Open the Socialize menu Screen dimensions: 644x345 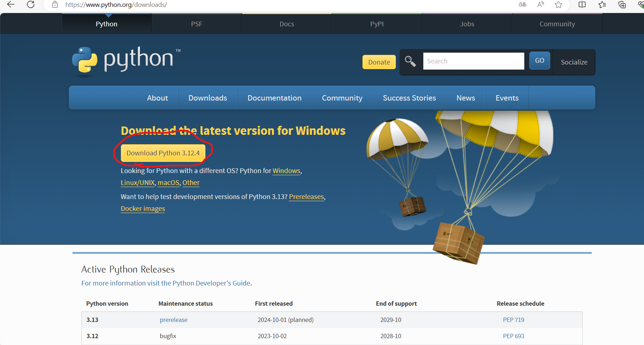pos(574,62)
